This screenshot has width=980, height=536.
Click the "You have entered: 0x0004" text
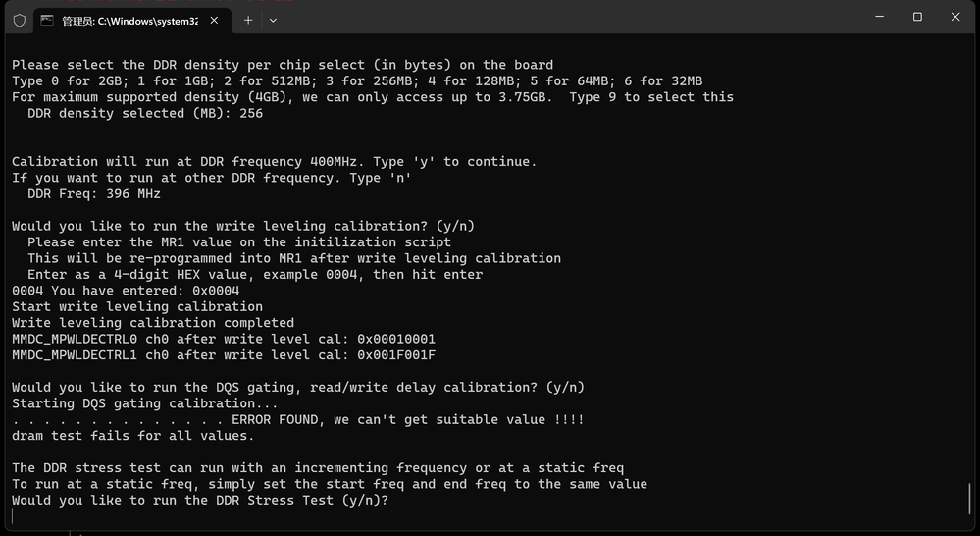click(145, 291)
